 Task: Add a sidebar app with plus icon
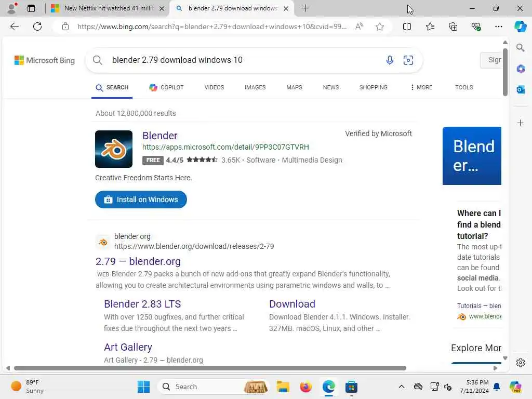point(521,123)
